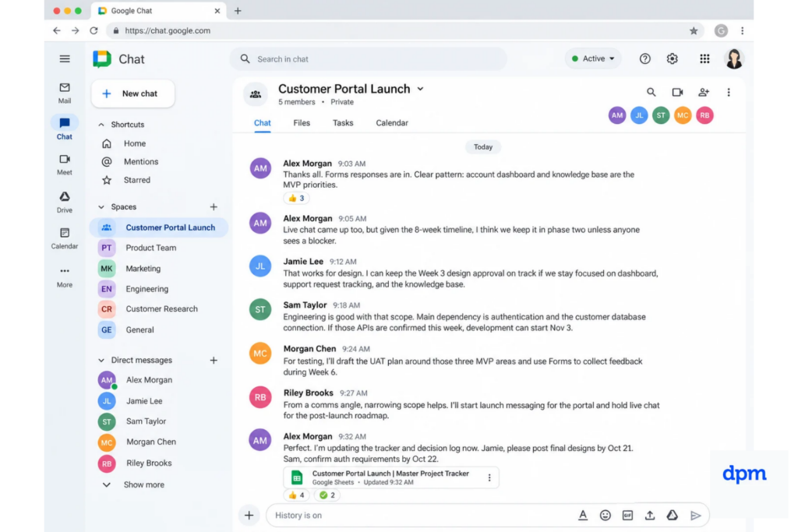
Task: Send the message with the arrow icon
Action: [695, 515]
